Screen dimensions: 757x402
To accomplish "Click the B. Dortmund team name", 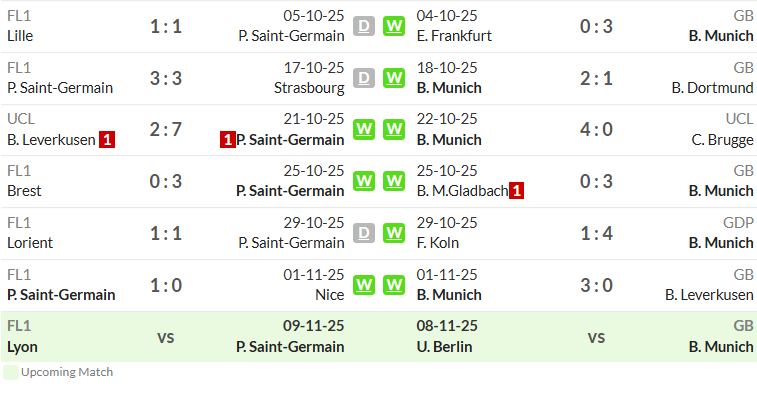I will [712, 88].
